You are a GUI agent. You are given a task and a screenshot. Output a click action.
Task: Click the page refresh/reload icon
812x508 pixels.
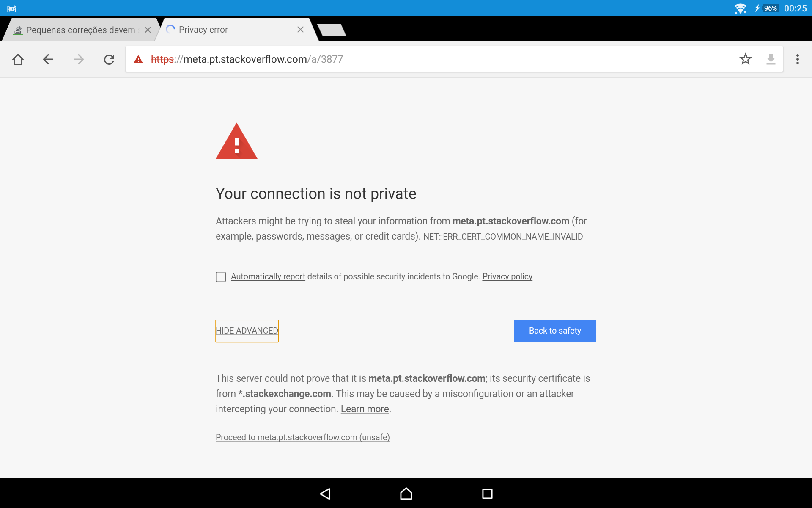click(109, 58)
